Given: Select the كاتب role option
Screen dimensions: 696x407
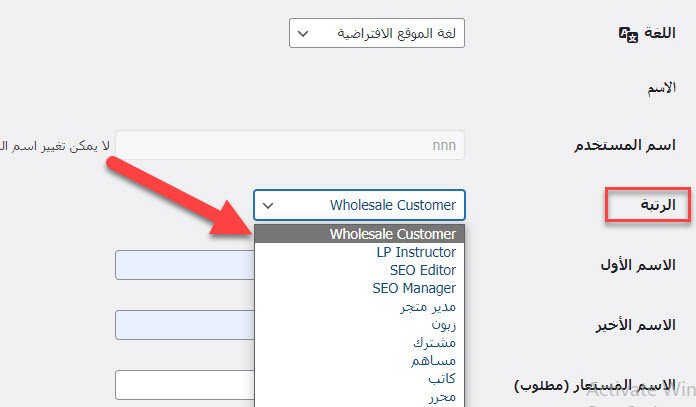Looking at the screenshot, I should [360, 379].
